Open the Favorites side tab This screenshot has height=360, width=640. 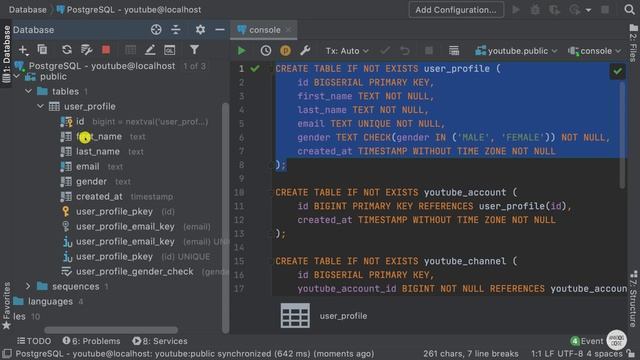pyautogui.click(x=6, y=305)
